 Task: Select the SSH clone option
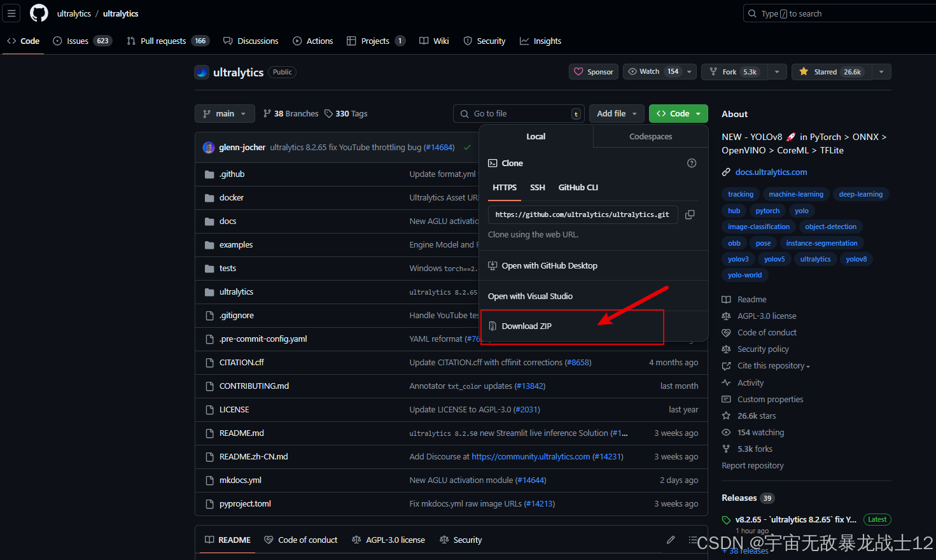coord(538,188)
